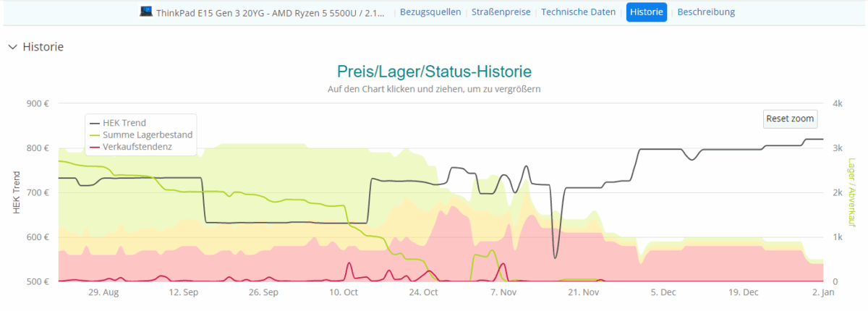This screenshot has height=311, width=868.
Task: Click the Preis/Lager/Status-Historie chart title
Action: [x=434, y=71]
